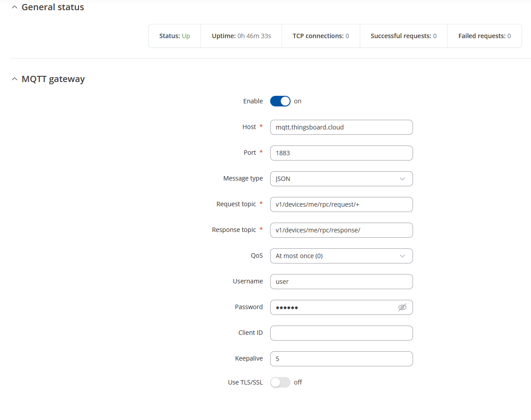Viewport: 531px width, 420px height.
Task: Click the Uptime status cell
Action: [241, 36]
